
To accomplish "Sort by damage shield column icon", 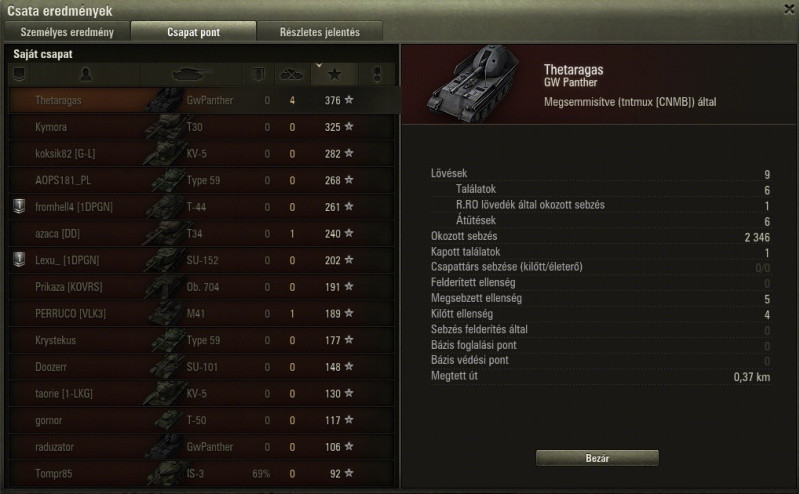I will [x=259, y=75].
